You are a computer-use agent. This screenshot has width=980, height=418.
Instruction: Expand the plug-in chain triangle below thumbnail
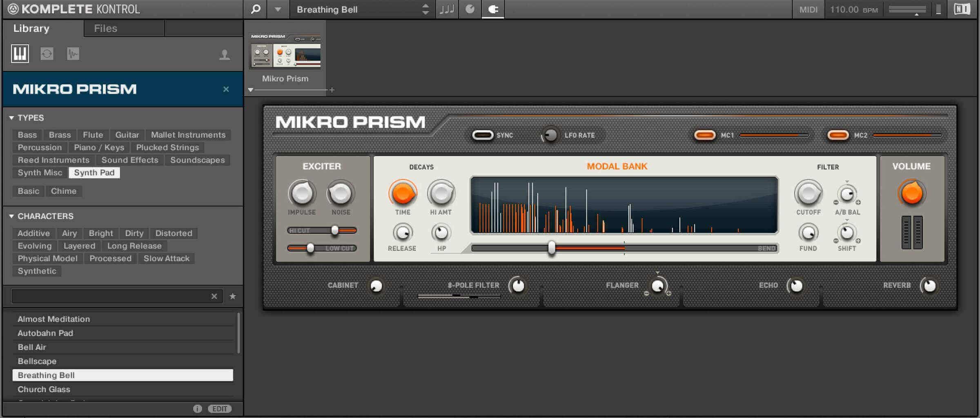click(x=251, y=90)
